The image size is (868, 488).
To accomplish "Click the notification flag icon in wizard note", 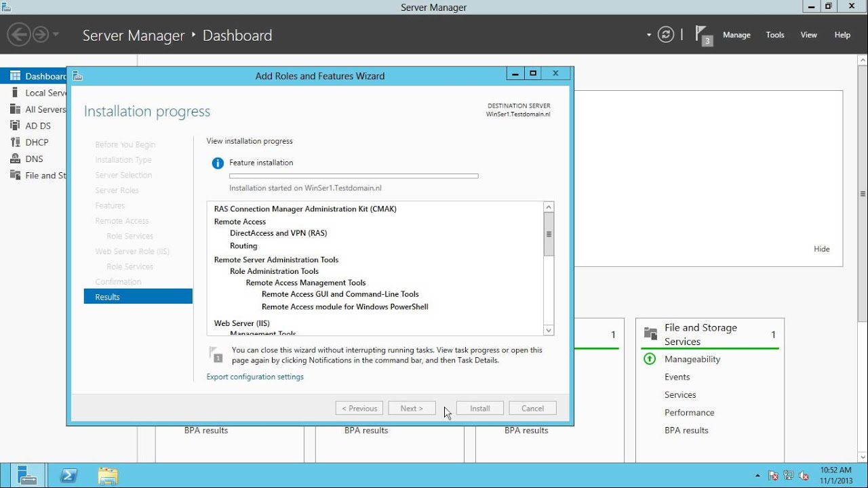I will 216,354.
